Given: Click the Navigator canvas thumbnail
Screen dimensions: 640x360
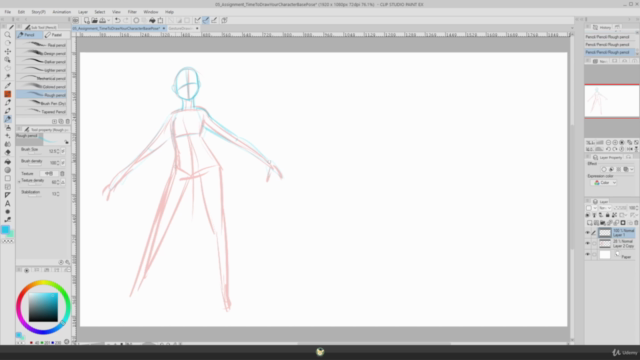Looking at the screenshot, I should pos(611,101).
